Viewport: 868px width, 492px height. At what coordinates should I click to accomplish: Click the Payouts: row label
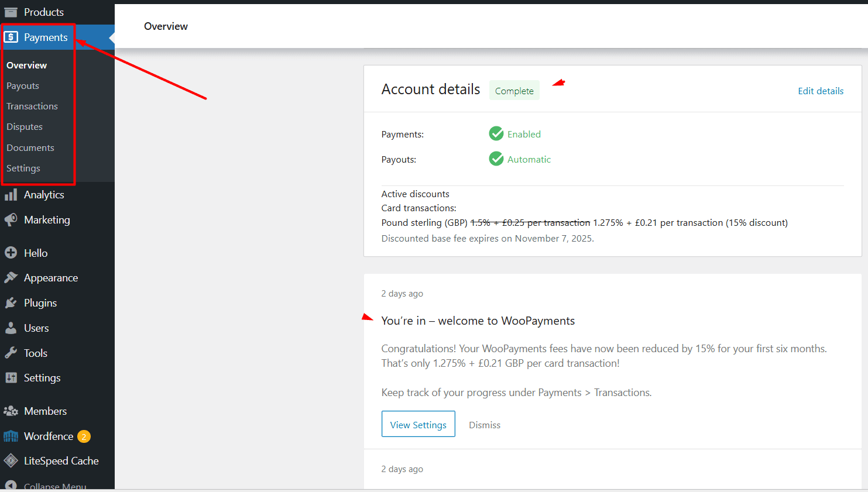pos(399,160)
